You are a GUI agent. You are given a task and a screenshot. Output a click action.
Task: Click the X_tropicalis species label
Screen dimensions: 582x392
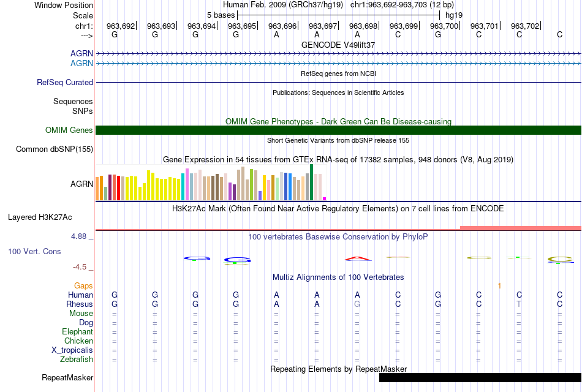(x=72, y=350)
